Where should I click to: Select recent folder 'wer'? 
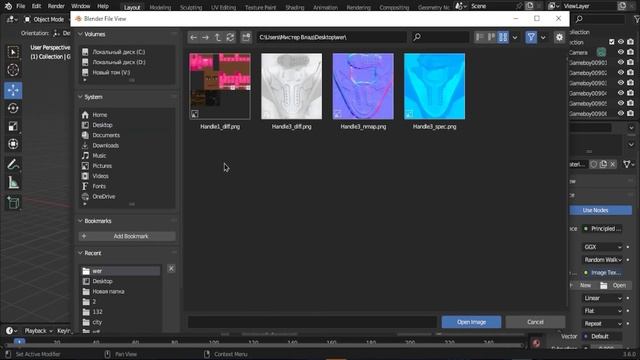click(120, 271)
